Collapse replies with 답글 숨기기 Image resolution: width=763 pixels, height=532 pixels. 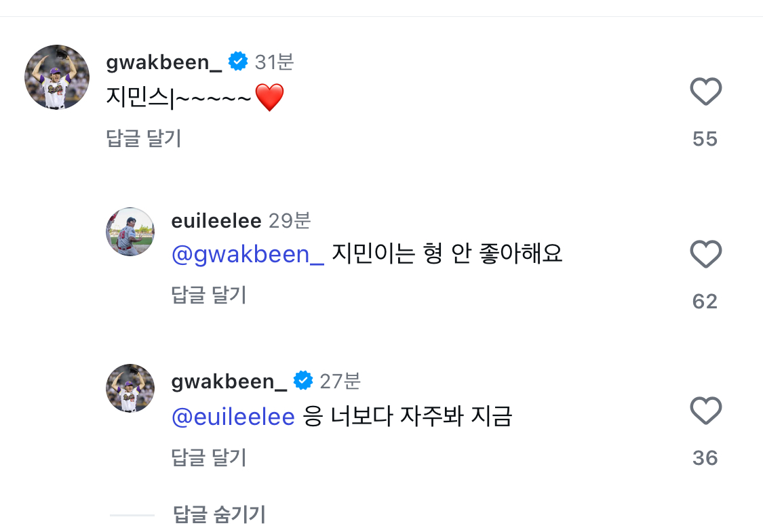(219, 514)
